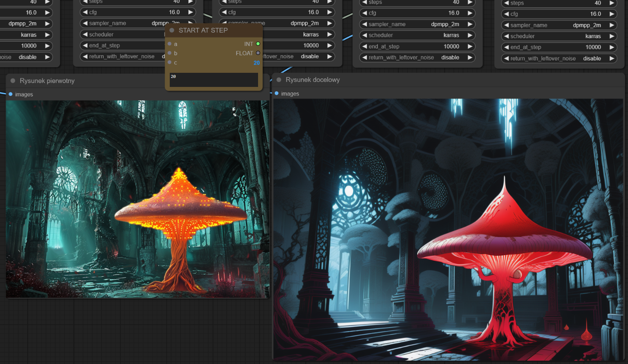Select the FLOAT output port on START AT STEP
This screenshot has width=628, height=364.
258,53
